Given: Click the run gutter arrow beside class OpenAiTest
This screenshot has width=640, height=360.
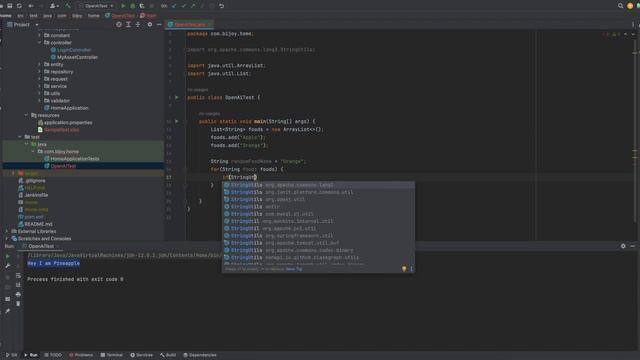Looking at the screenshot, I should (177, 98).
